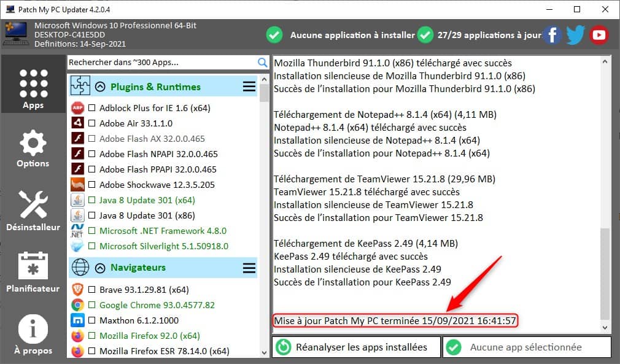Click the app list scroll down arrow
Image resolution: width=620 pixels, height=364 pixels.
[x=264, y=352]
